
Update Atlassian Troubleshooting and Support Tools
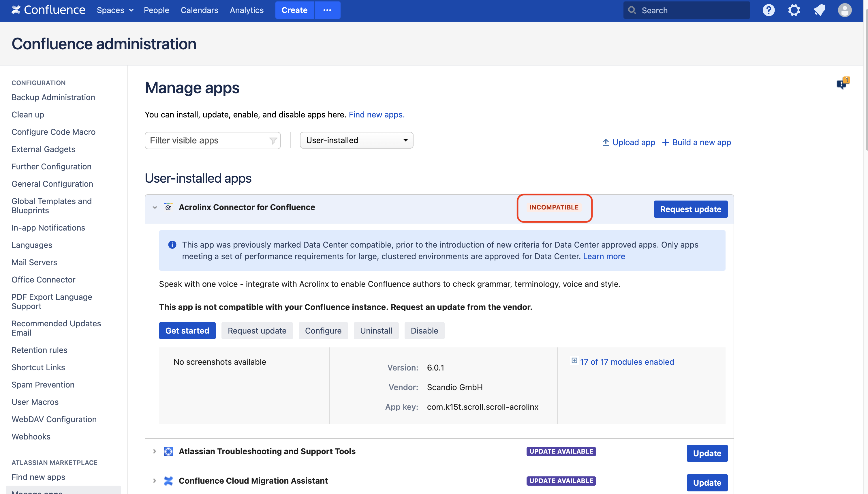tap(707, 453)
